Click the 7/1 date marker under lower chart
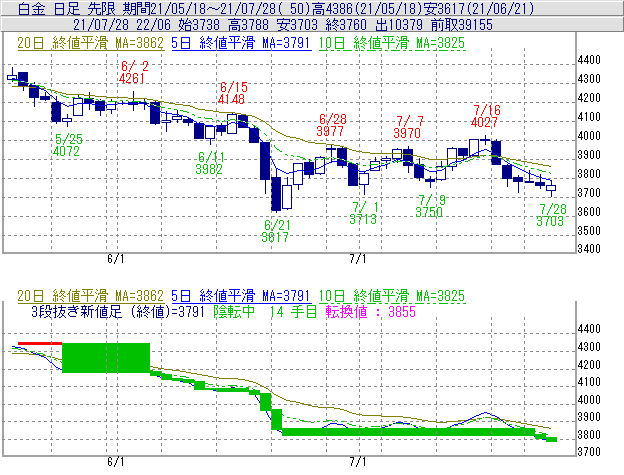The width and height of the screenshot is (624, 475). point(358,462)
